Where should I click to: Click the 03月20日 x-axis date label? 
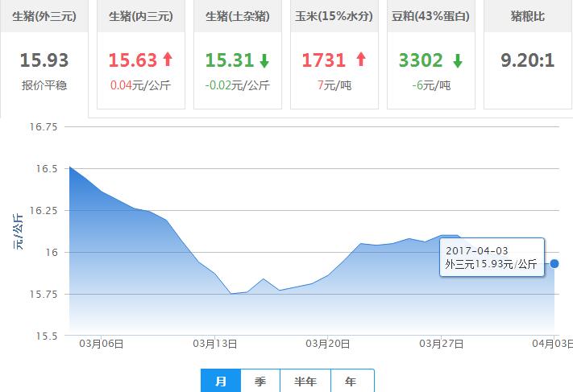[328, 344]
